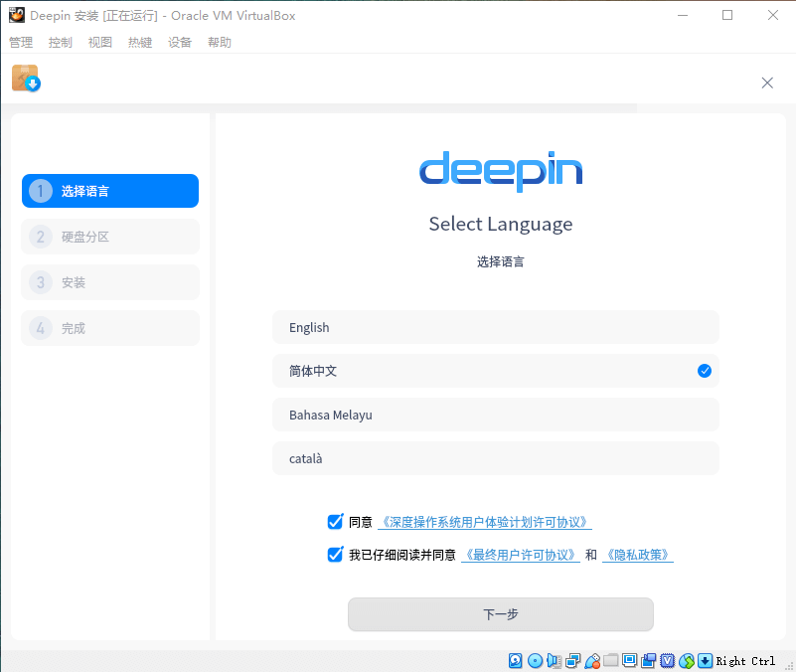Image resolution: width=796 pixels, height=672 pixels.
Task: Click the virtualization CPU status icon
Action: pos(668,660)
